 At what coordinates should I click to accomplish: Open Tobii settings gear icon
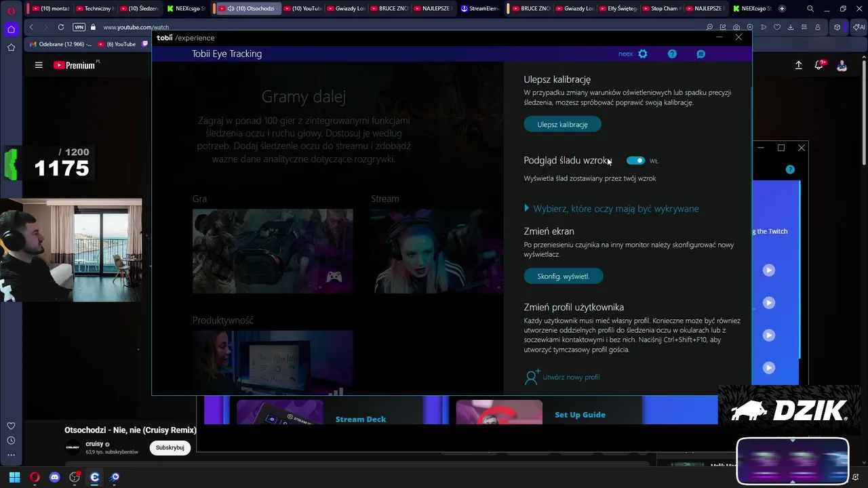pos(643,54)
